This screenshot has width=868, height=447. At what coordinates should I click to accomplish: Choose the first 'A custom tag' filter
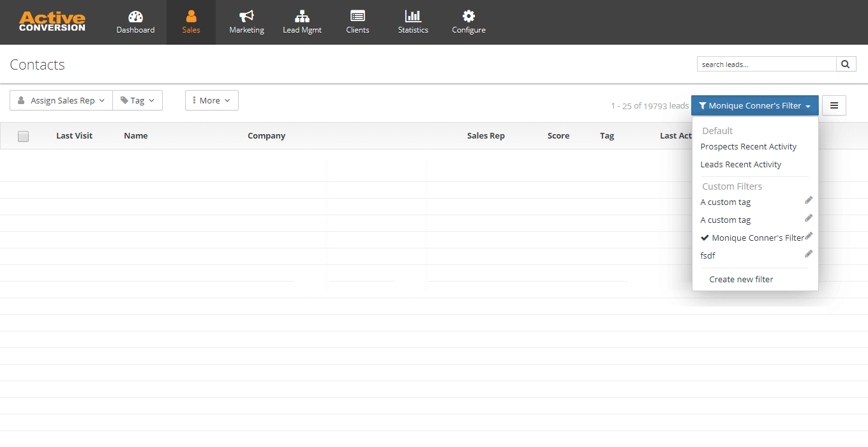(x=726, y=202)
